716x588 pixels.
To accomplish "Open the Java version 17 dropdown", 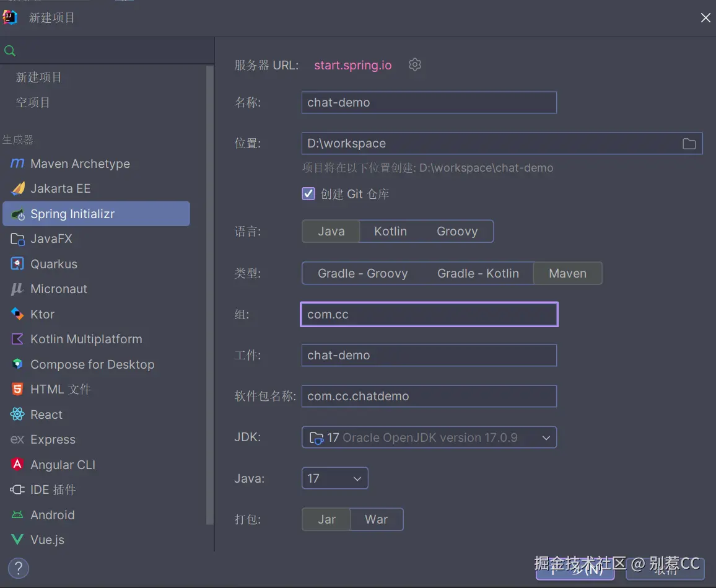I will coord(334,478).
